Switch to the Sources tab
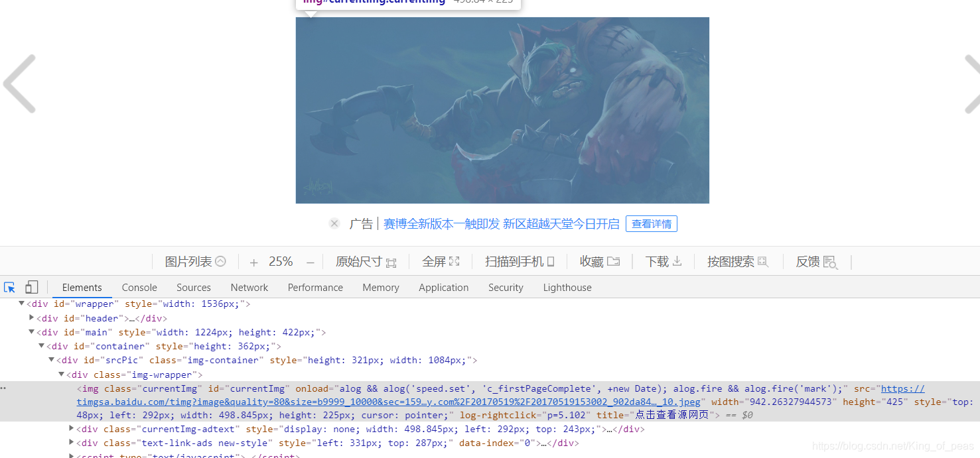Screen dimensions: 980x458 [194, 288]
